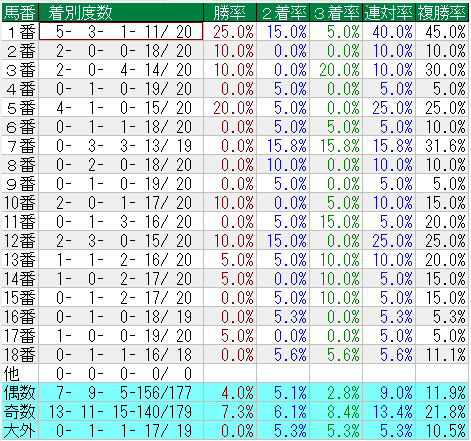Image resolution: width=471 pixels, height=441 pixels.
Task: Click the 馬番 column header
Action: (20, 13)
